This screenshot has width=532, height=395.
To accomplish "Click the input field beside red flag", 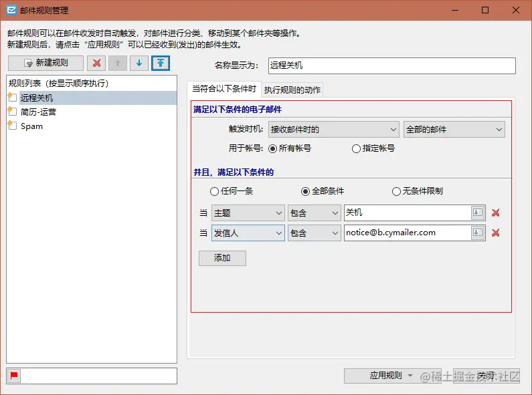I will [x=99, y=376].
